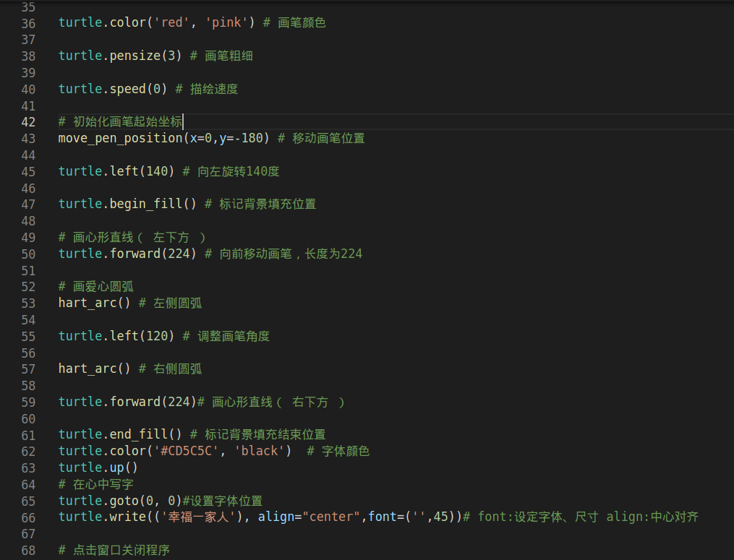Click the first hart_arc() call
Image resolution: width=734 pixels, height=560 pixels.
(94, 303)
